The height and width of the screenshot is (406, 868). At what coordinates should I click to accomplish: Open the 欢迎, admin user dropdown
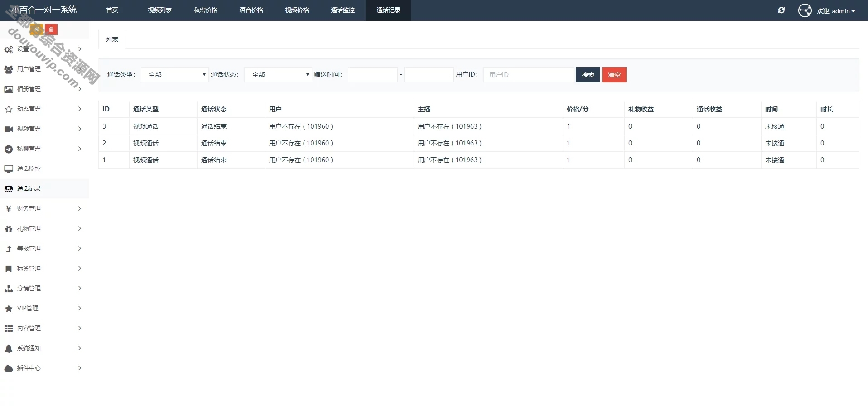pyautogui.click(x=836, y=11)
